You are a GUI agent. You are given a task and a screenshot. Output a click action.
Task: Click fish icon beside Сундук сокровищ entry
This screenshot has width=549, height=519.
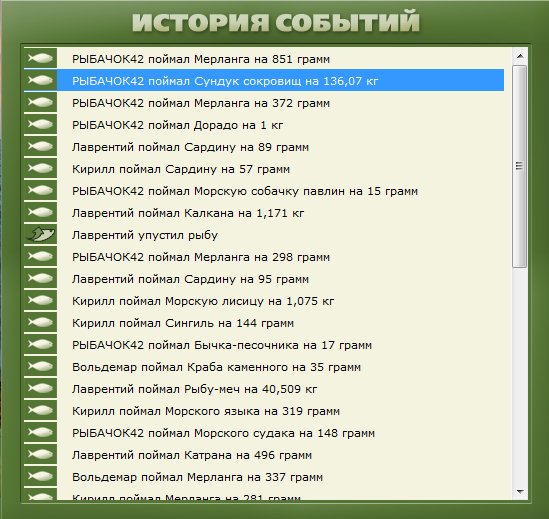[x=40, y=80]
